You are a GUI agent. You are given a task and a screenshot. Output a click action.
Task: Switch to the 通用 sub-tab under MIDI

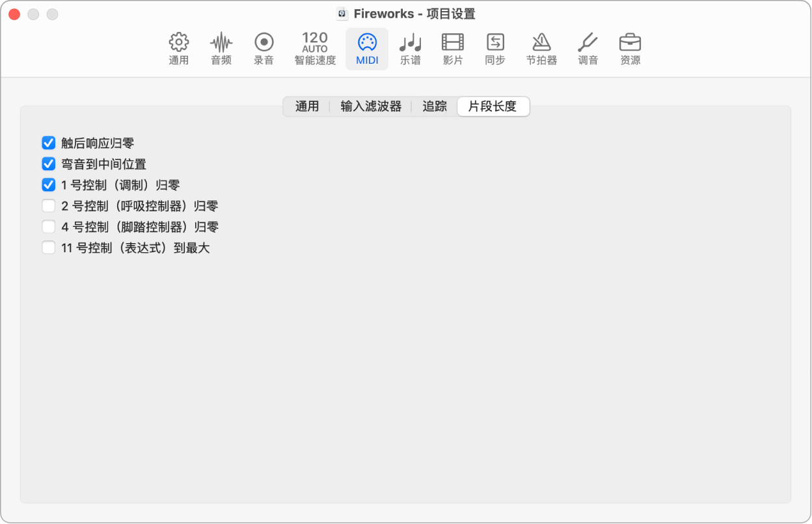[307, 107]
